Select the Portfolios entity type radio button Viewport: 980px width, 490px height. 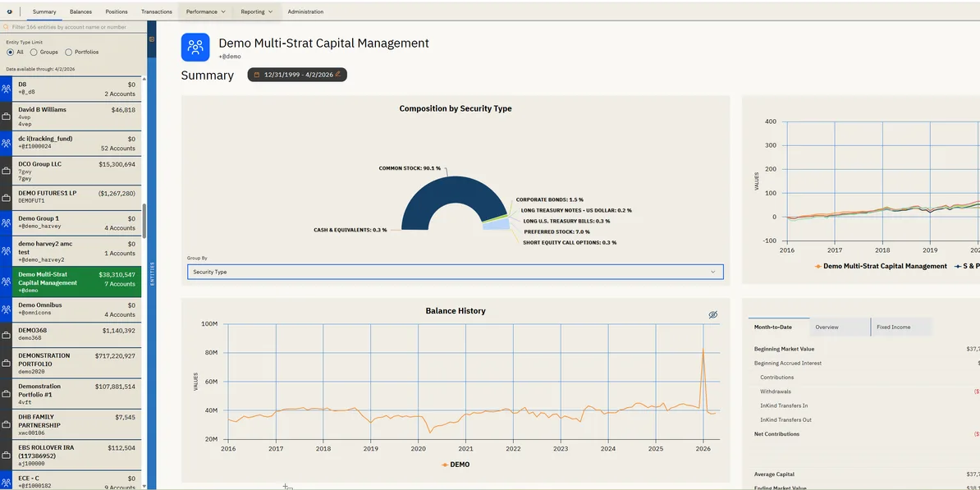point(69,53)
